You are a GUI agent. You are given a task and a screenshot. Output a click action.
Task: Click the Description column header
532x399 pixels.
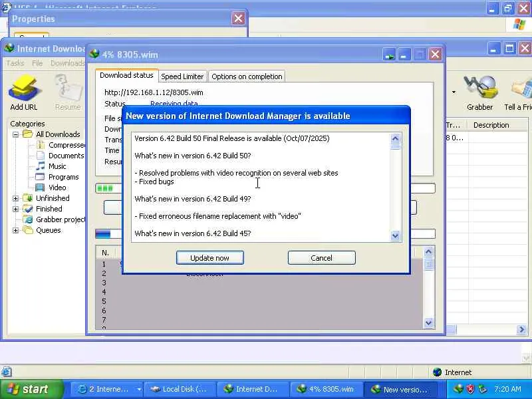tap(491, 125)
